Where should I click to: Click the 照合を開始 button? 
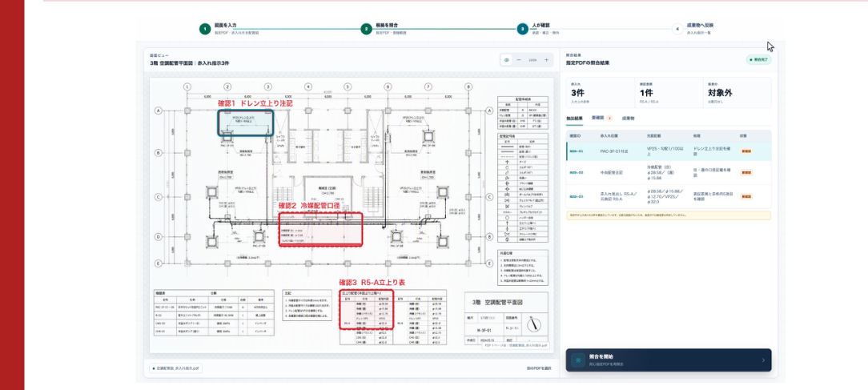click(x=668, y=360)
